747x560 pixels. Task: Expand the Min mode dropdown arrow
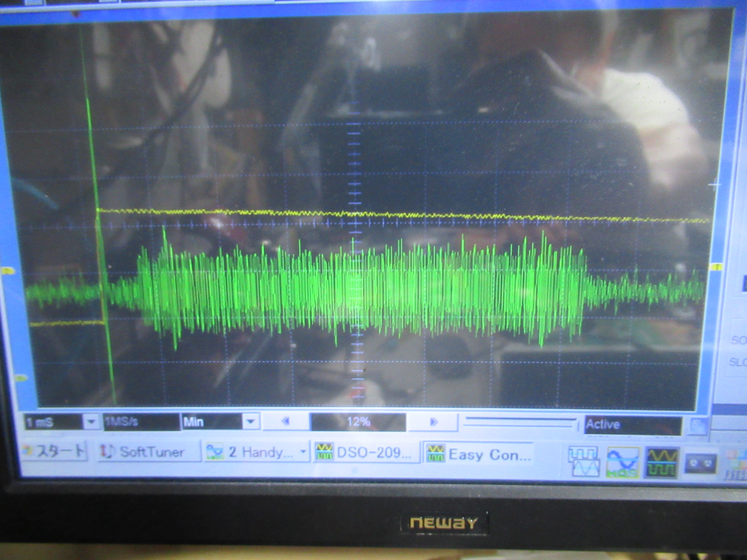(251, 422)
